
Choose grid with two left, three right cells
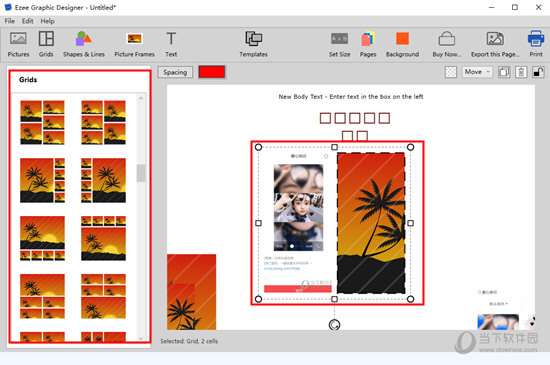coord(42,122)
